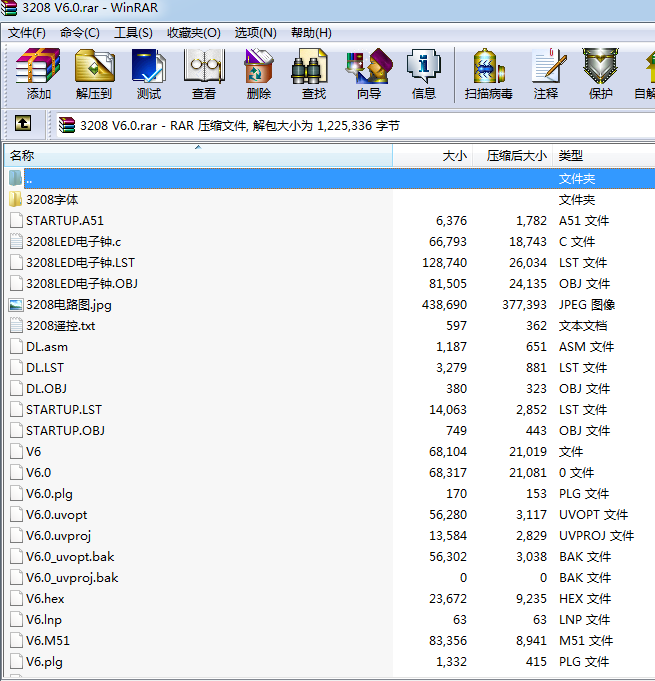Select file name DL.LST
The width and height of the screenshot is (655, 681).
(45, 368)
